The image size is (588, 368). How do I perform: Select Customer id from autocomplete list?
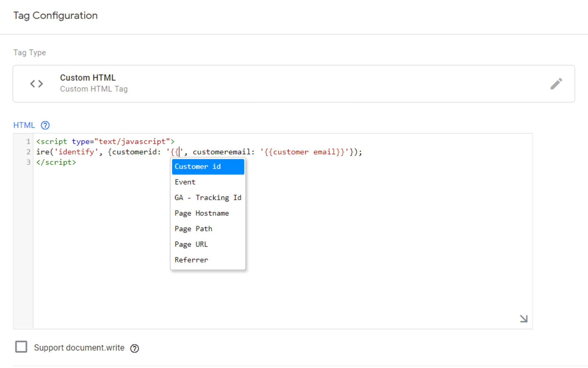pos(208,167)
